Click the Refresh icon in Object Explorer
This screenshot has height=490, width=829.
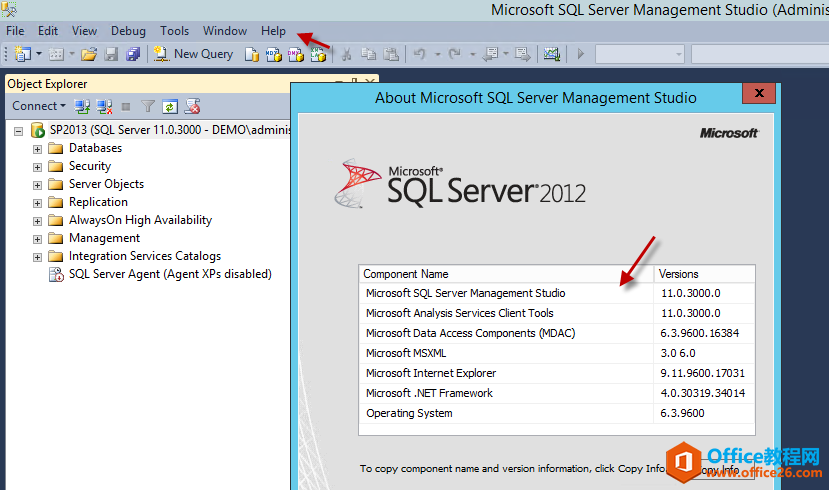click(x=170, y=106)
